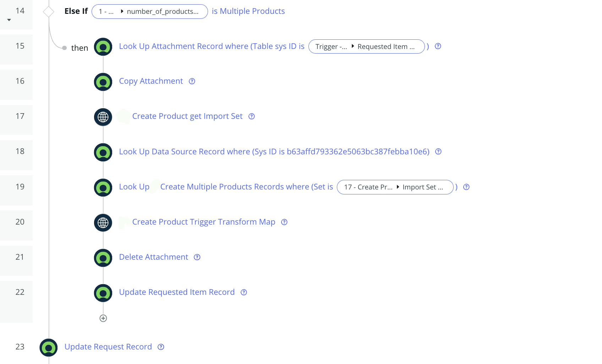
Task: Add a new step with the plus icon
Action: [103, 318]
